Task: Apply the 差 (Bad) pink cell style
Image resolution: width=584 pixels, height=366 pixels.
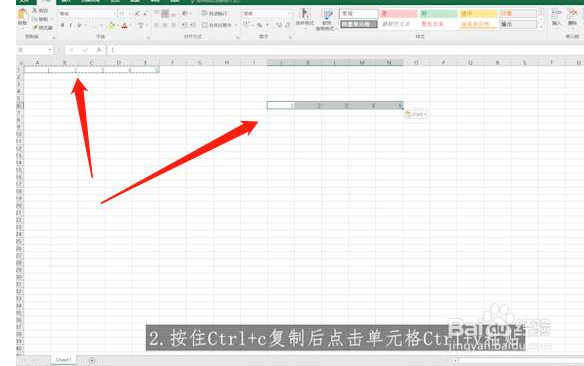Action: point(399,13)
